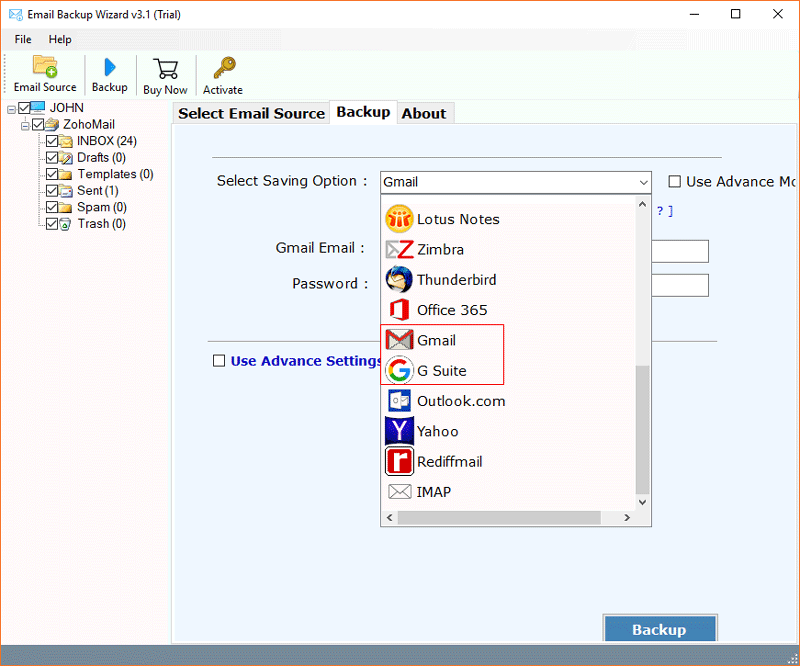This screenshot has height=666, width=800.
Task: Open Buy Now shopping cart icon
Action: click(x=165, y=69)
